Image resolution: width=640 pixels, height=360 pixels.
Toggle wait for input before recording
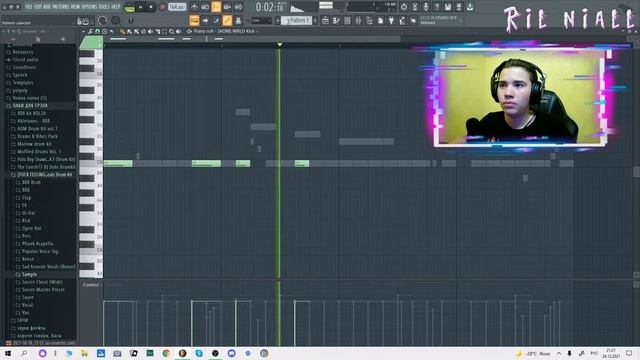(205, 7)
